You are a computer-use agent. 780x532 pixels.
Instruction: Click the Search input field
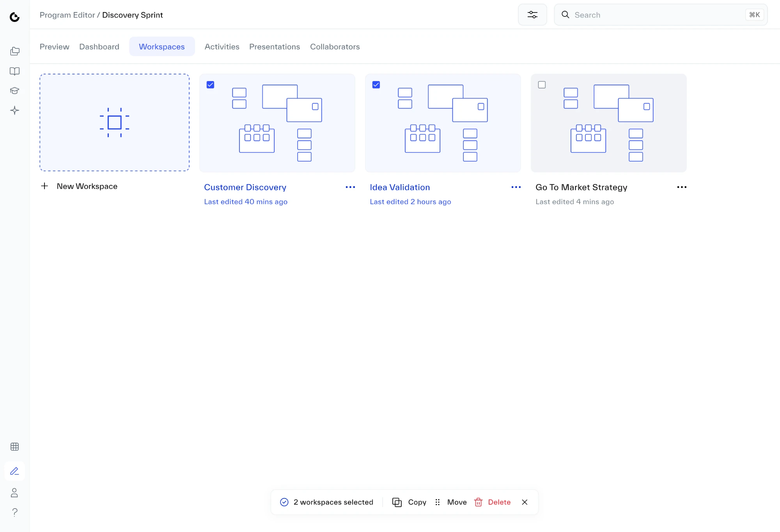[661, 15]
